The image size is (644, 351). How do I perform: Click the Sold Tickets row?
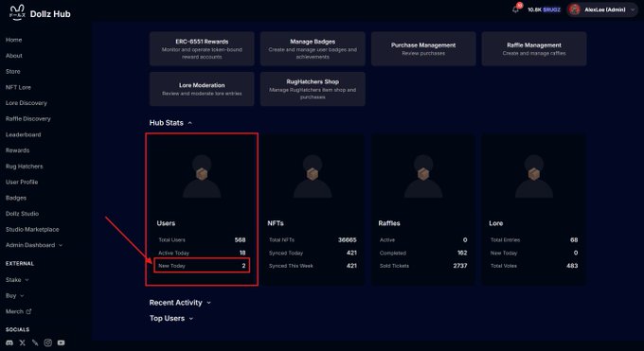423,266
